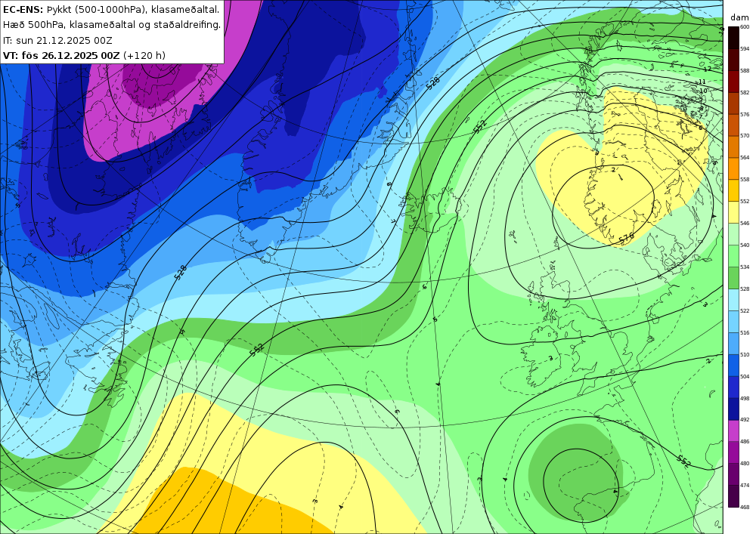Click the 510 colorbar tick label

point(745,354)
